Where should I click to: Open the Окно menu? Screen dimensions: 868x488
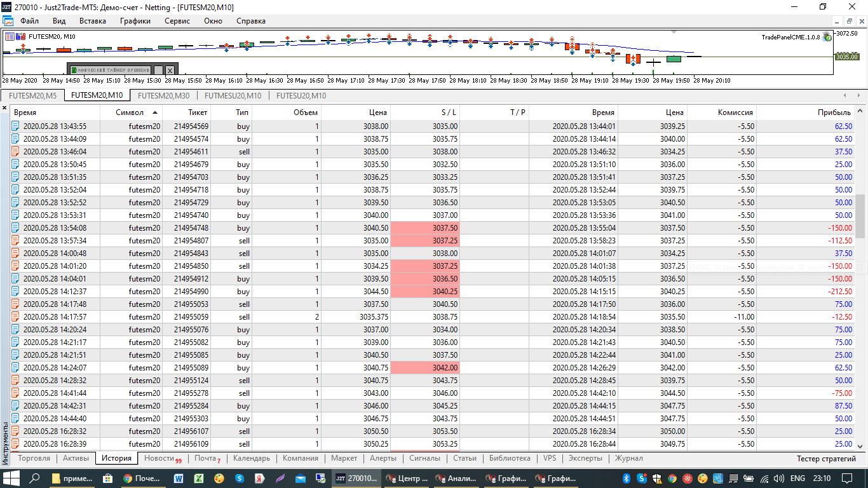[214, 21]
